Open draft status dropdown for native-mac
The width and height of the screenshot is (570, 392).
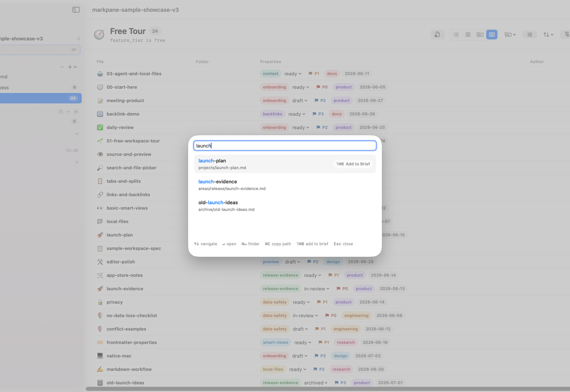(x=300, y=356)
